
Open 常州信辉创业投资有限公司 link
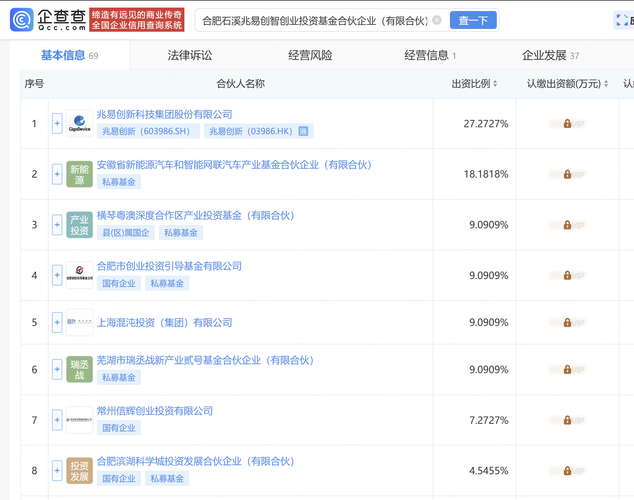pos(155,411)
